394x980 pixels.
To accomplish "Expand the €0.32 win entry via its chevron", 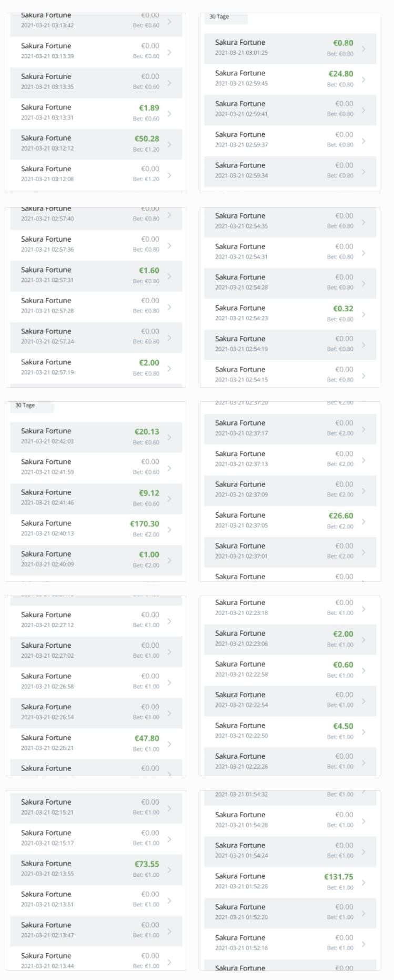I will 363,314.
